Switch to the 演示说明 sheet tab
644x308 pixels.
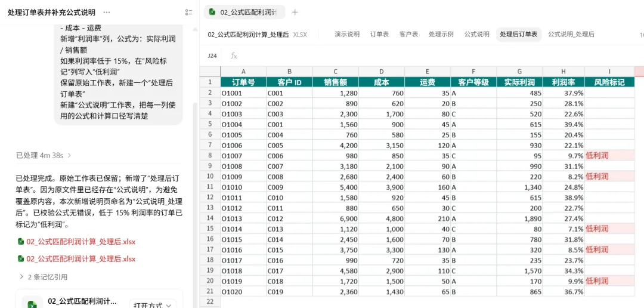pyautogui.click(x=347, y=35)
